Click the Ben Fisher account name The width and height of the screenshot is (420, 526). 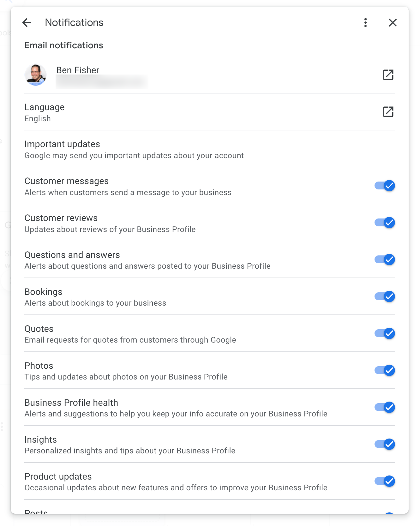(78, 70)
